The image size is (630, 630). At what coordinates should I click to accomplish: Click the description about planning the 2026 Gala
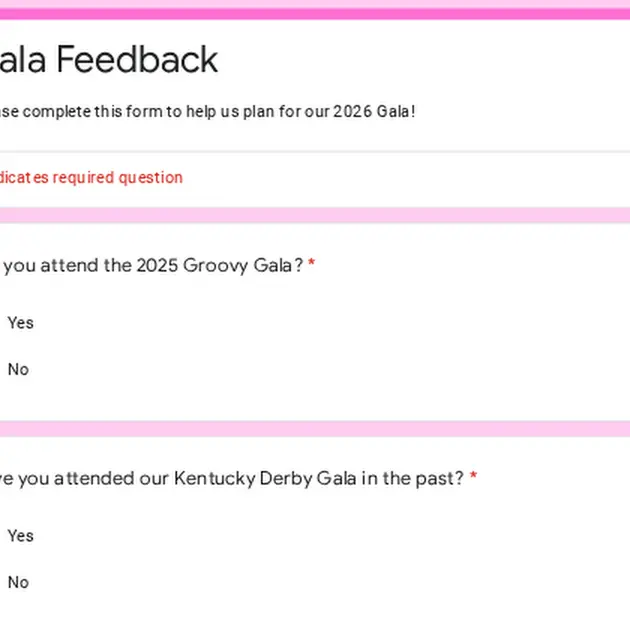(207, 112)
